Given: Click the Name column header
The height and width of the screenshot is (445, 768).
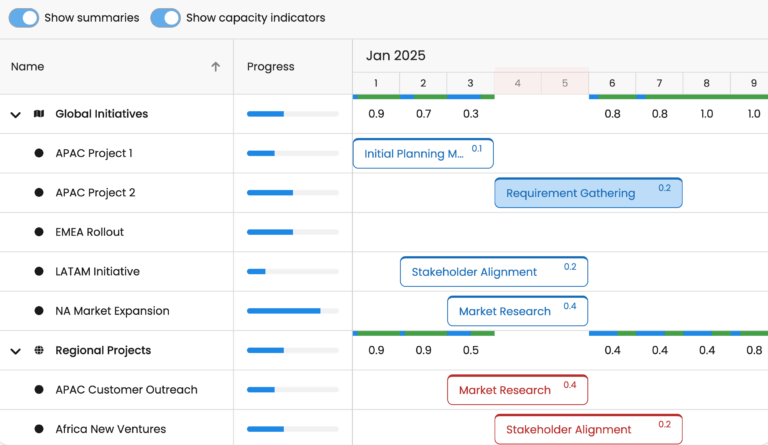Looking at the screenshot, I should (28, 67).
